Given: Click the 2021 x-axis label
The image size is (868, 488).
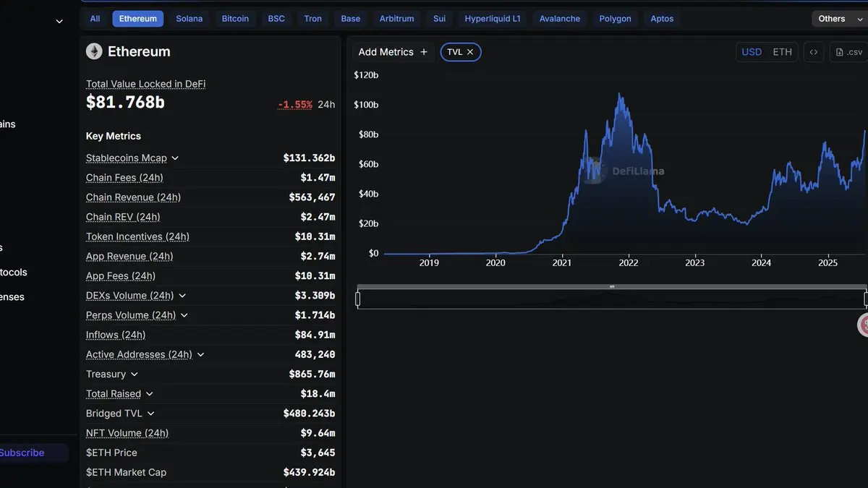Looking at the screenshot, I should (x=562, y=263).
